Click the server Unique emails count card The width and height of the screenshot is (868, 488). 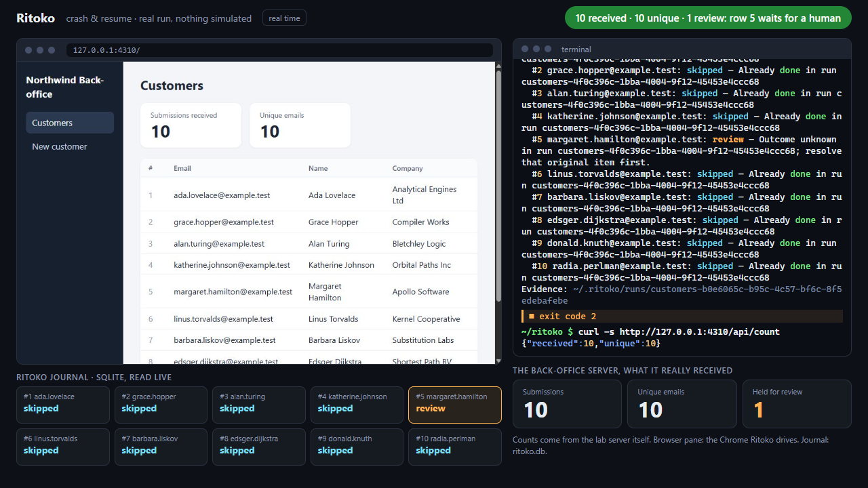point(682,404)
